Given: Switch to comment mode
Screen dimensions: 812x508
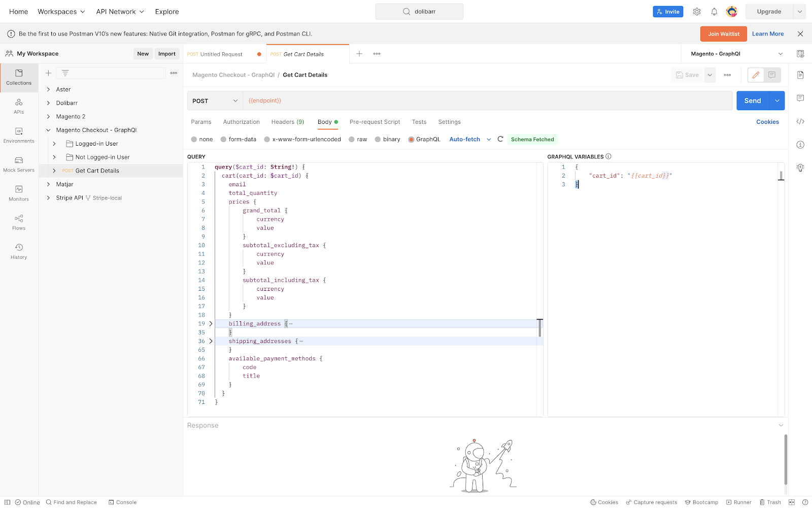Looking at the screenshot, I should point(772,75).
